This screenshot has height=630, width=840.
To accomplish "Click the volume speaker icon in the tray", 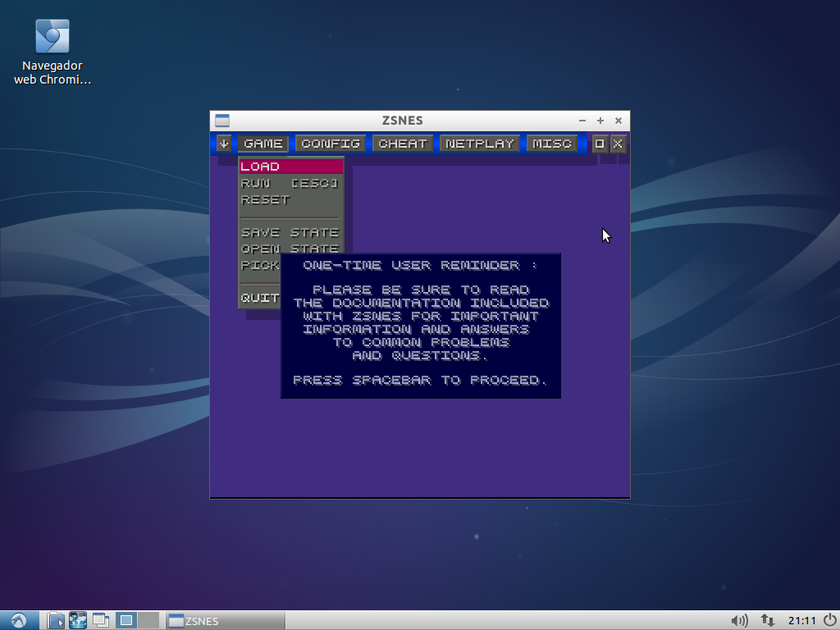I will click(x=738, y=620).
